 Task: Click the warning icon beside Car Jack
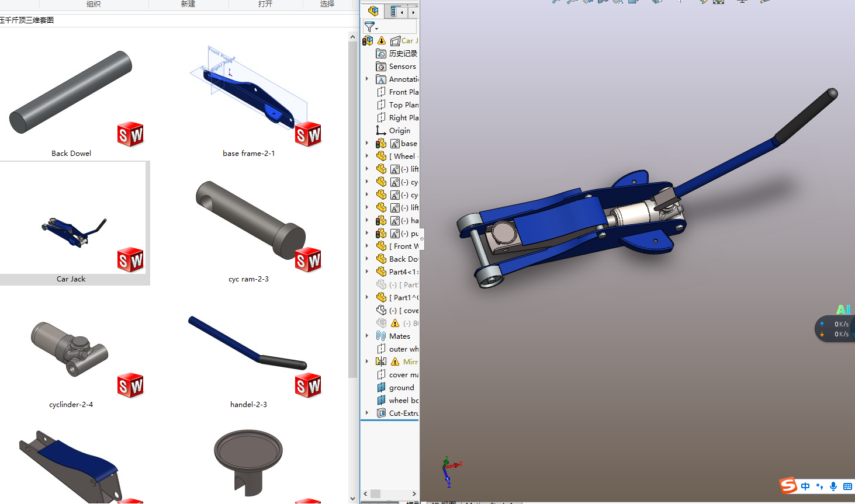coord(382,40)
